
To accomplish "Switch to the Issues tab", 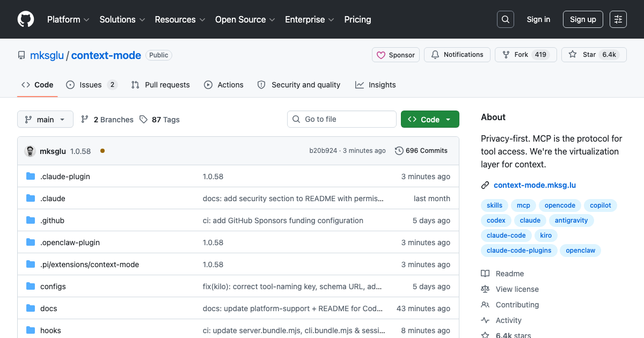I will coord(92,85).
